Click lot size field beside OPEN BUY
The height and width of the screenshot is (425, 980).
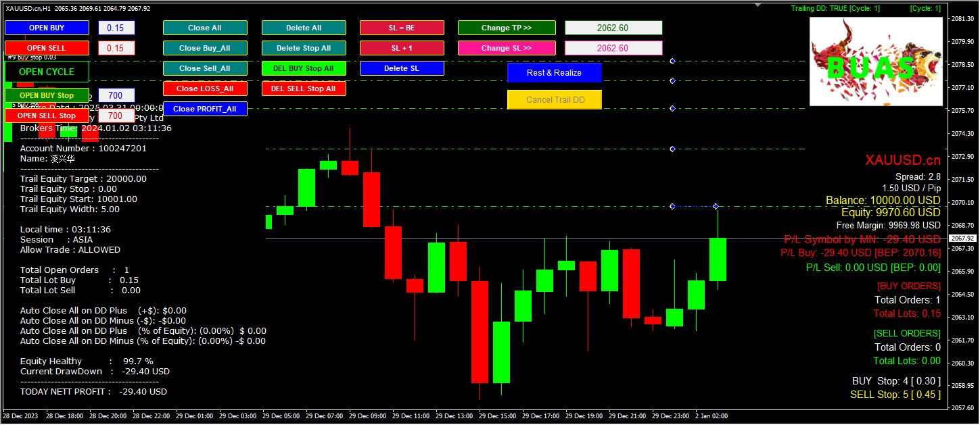(116, 28)
